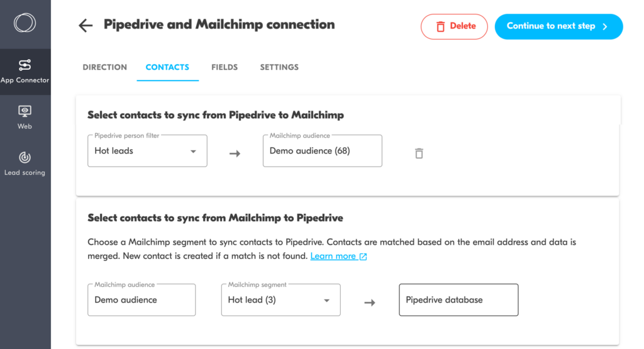
Task: Click the back arrow icon
Action: [86, 25]
